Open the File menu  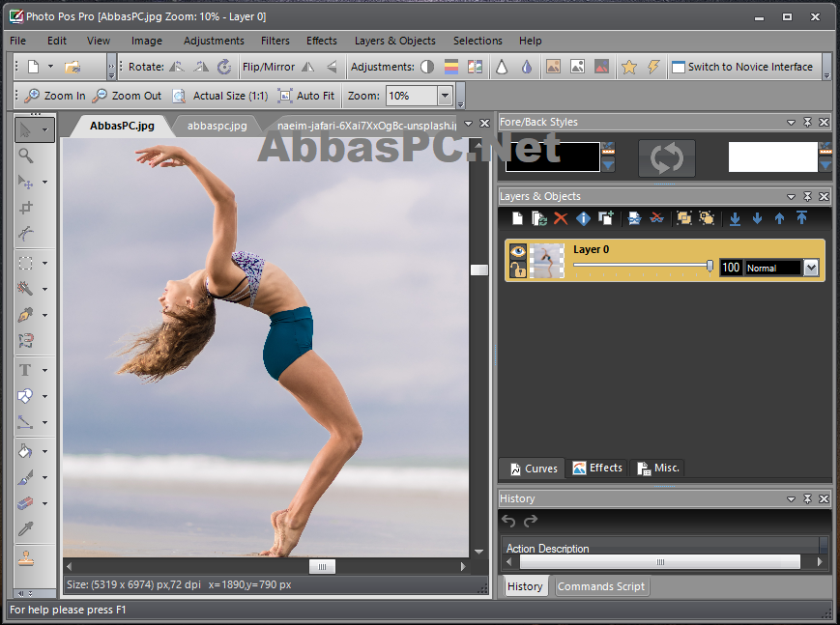tap(17, 41)
